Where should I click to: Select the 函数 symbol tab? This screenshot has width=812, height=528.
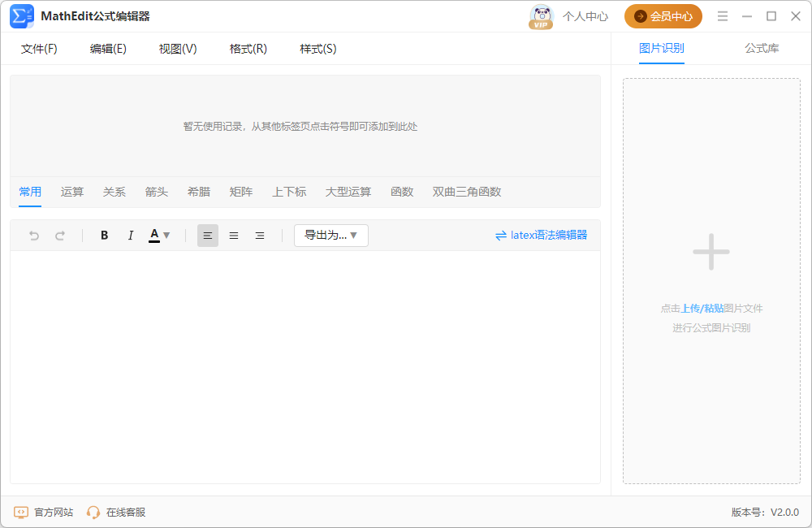[x=402, y=192]
